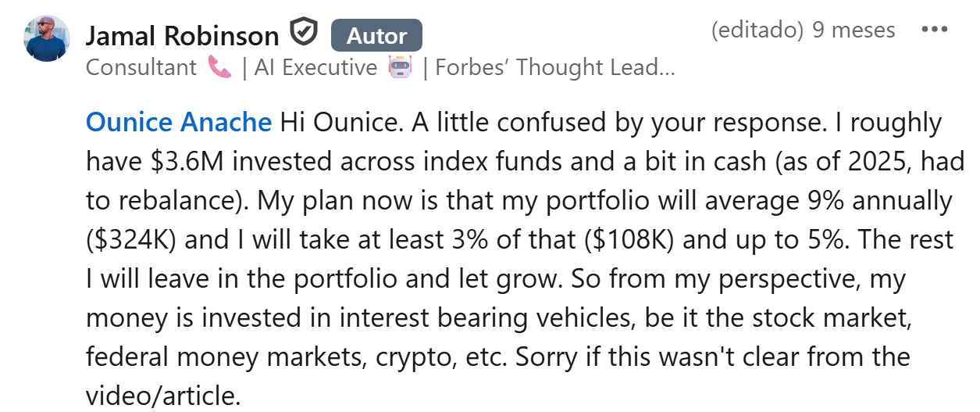Click the "9 meses" timestamp
This screenshot has width=980, height=412.
(x=853, y=30)
